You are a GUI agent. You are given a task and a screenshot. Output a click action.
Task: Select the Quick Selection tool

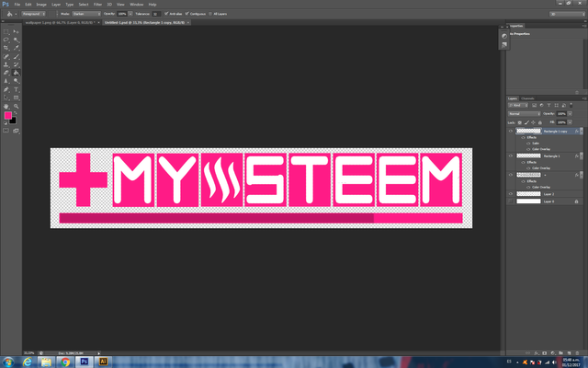coord(17,40)
